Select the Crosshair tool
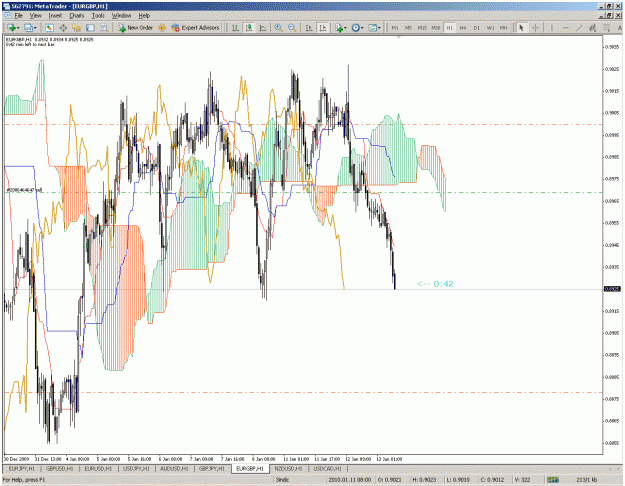This screenshot has height=486, width=625. pos(535,28)
